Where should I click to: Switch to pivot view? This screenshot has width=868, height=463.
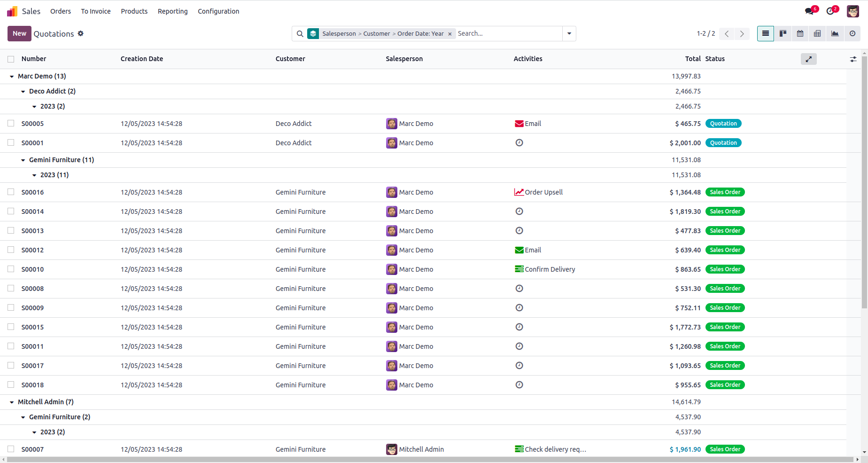pos(818,33)
